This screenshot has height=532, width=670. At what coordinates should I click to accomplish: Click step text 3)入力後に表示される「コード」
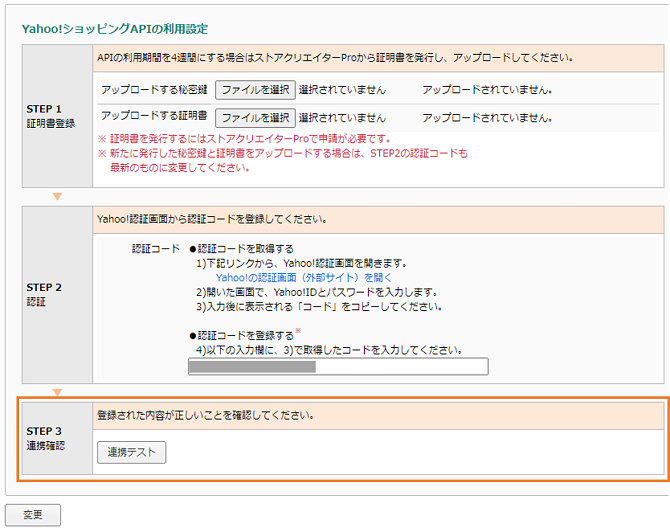pyautogui.click(x=319, y=307)
